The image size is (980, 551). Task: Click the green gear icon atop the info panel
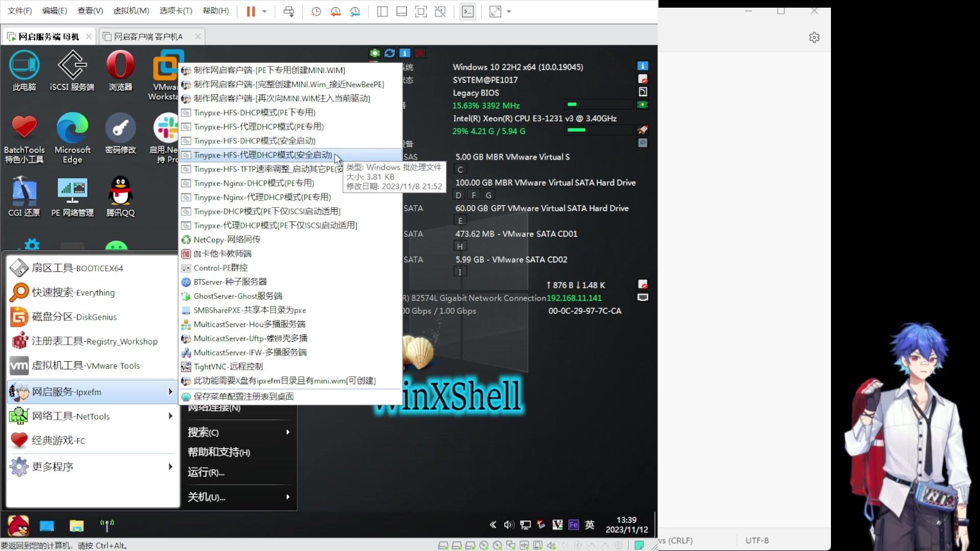375,53
